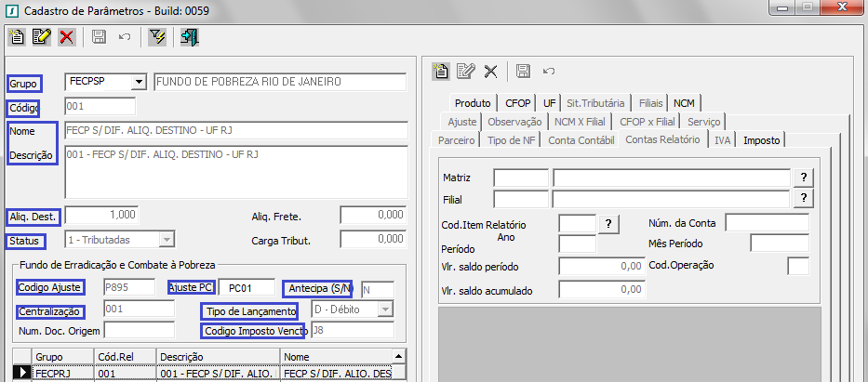Click the Num. Doc. Origem field
The width and height of the screenshot is (868, 382).
[140, 330]
